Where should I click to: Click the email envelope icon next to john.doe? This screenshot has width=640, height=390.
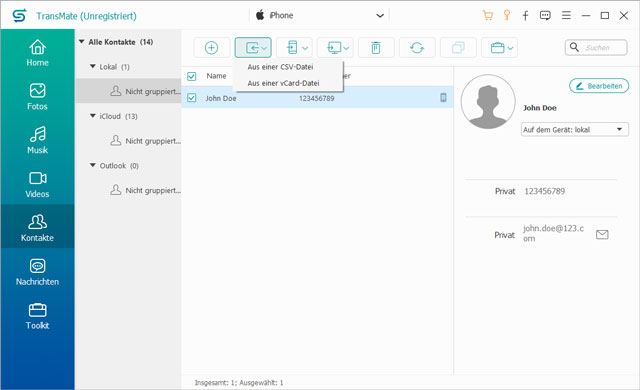pos(602,235)
